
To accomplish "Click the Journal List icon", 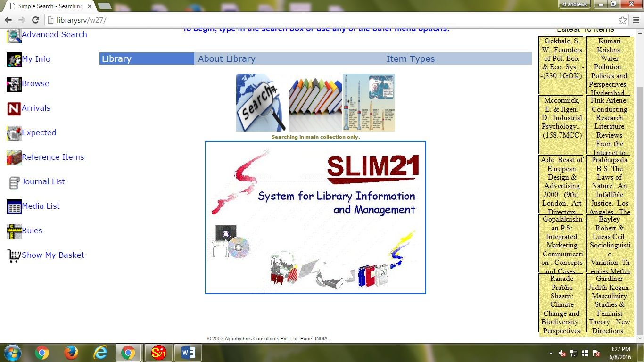I will 14,182.
